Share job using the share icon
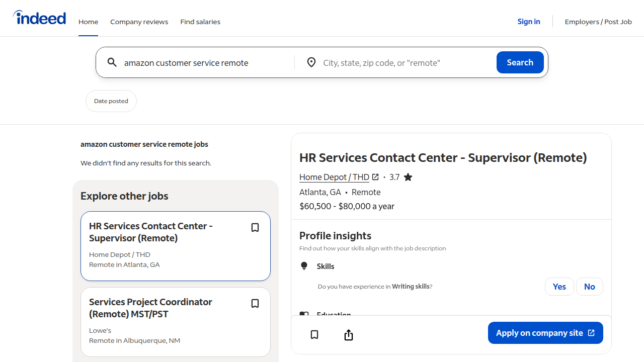The image size is (644, 362). click(348, 334)
